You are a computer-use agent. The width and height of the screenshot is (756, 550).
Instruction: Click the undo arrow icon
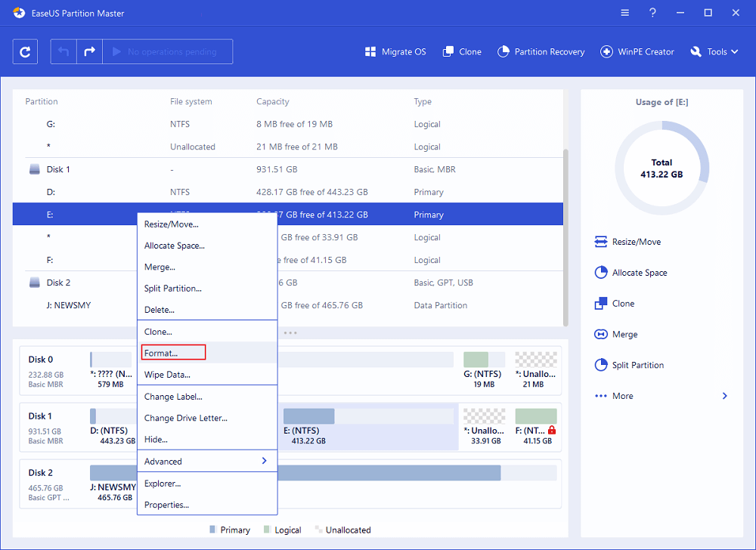64,52
